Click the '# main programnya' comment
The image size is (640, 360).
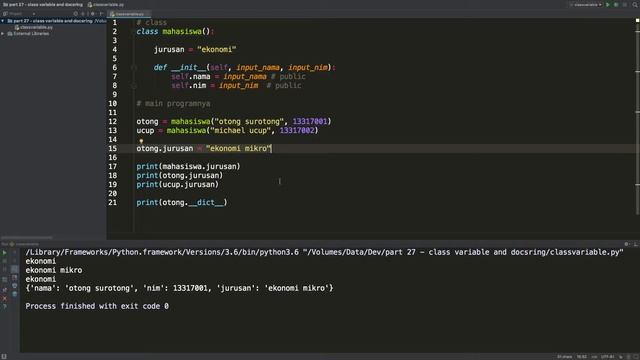(173, 104)
